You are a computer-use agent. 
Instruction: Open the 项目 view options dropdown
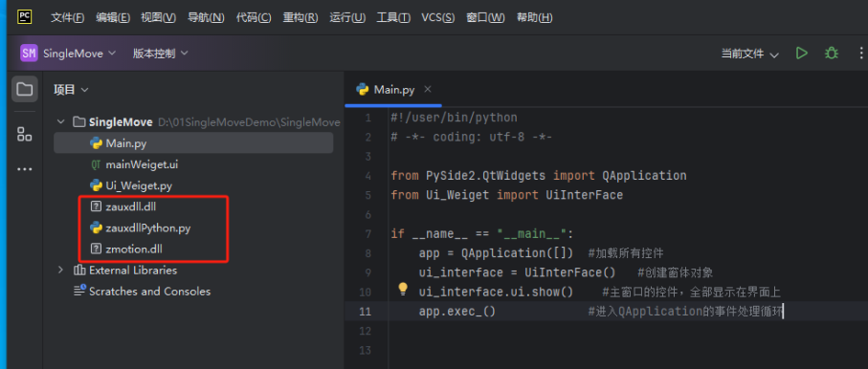[71, 90]
